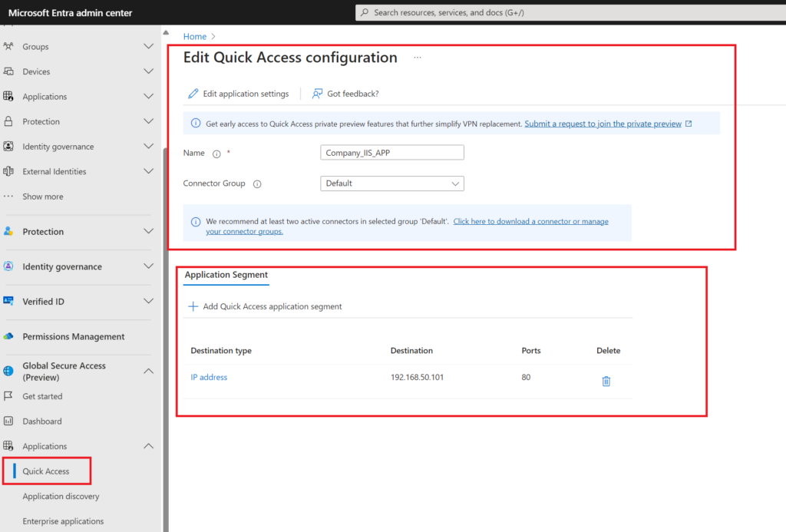This screenshot has width=786, height=532.
Task: Open Submit a request to join private preview link
Action: click(603, 124)
